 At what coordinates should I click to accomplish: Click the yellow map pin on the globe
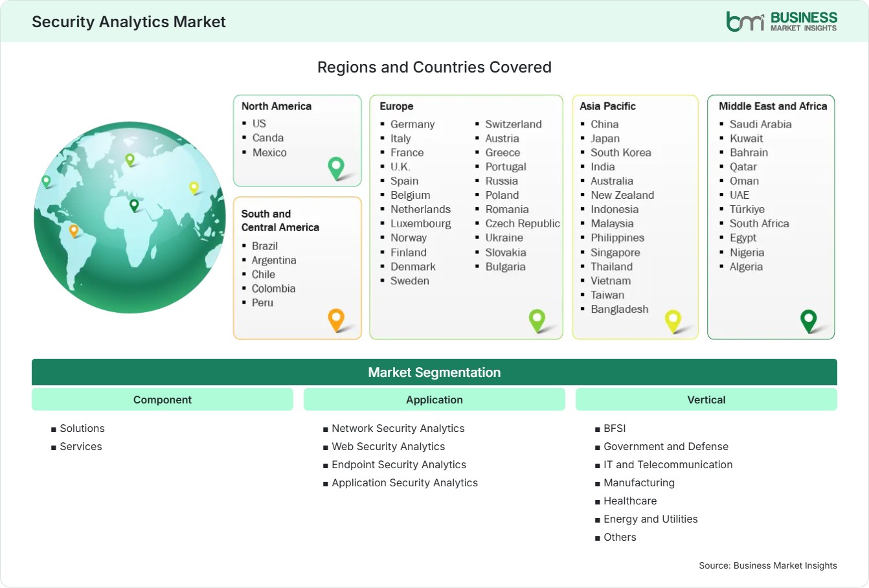point(194,188)
